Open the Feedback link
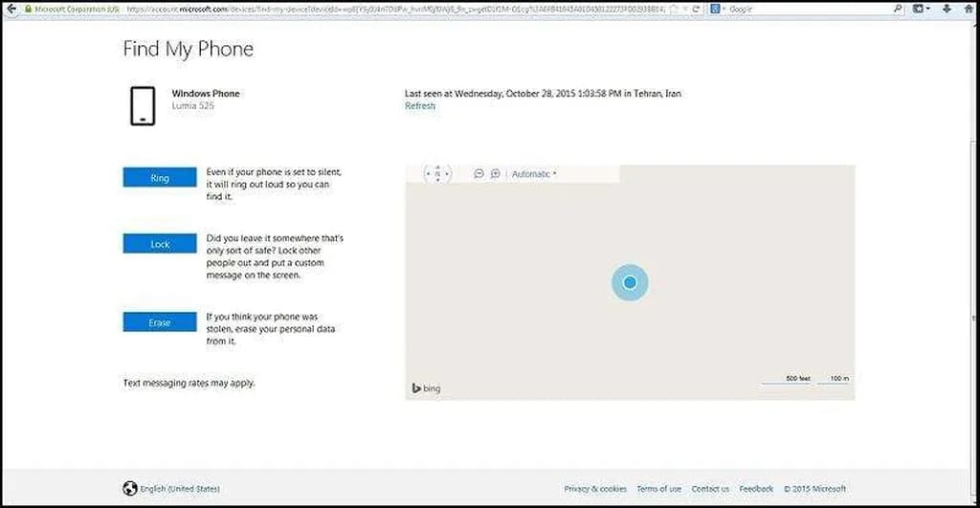The image size is (980, 508). pyautogui.click(x=756, y=489)
